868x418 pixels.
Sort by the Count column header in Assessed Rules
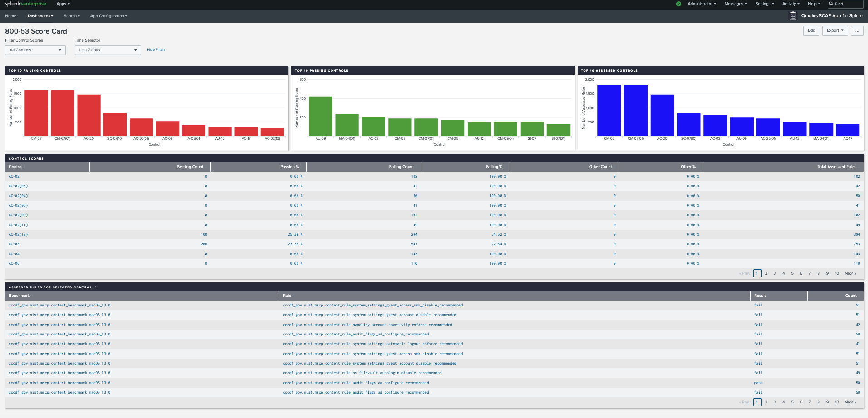click(x=835, y=296)
